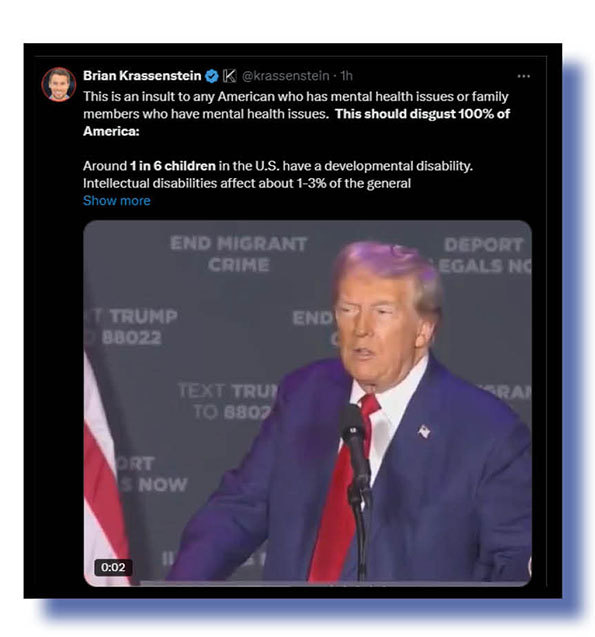The width and height of the screenshot is (595, 637).
Task: Click the END MIGRANT CRIME backdrop text
Action: [x=239, y=254]
